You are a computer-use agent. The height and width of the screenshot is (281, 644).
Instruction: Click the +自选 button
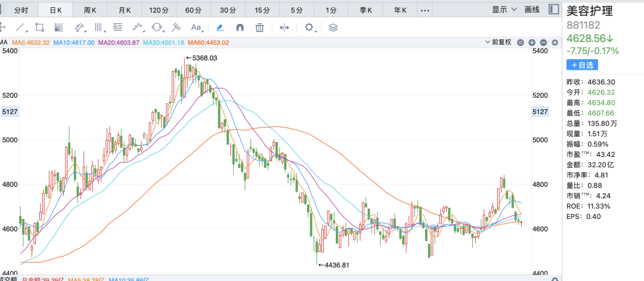tap(582, 64)
